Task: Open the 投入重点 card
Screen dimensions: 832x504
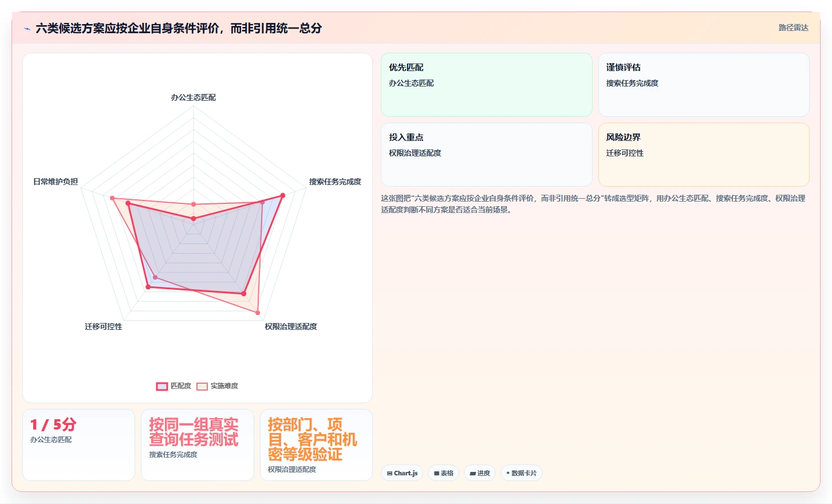Action: [487, 155]
